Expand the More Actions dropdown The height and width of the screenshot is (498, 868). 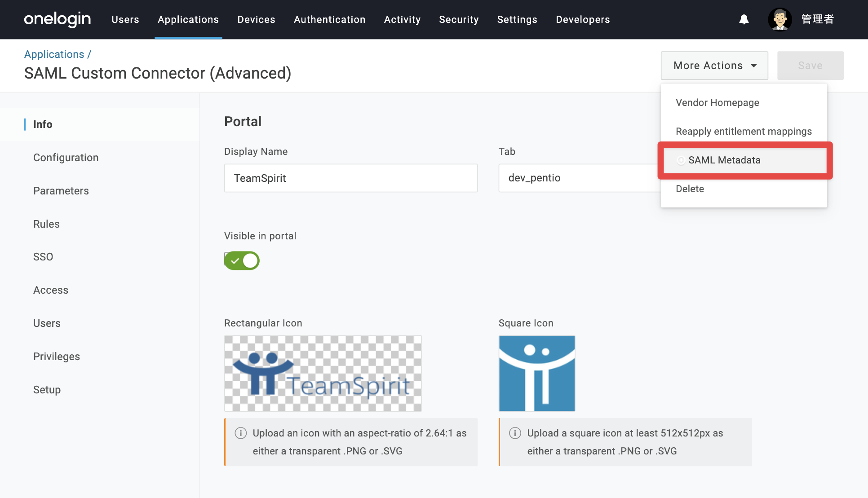[714, 66]
